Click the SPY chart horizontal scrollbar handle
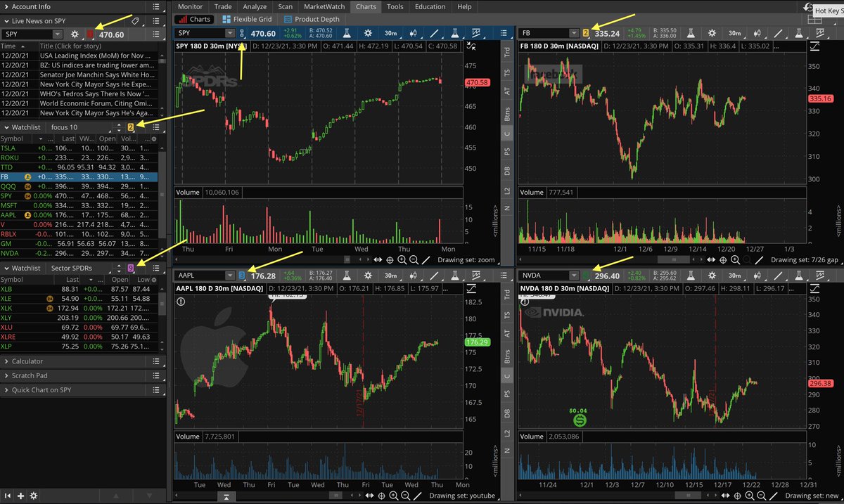Viewport: 844px width, 504px height. point(347,259)
